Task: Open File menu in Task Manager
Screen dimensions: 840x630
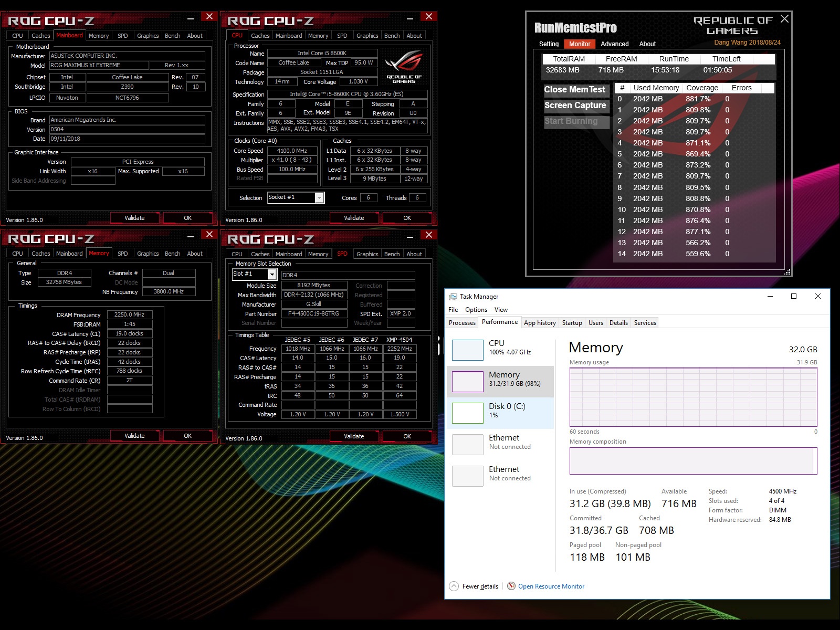Action: tap(453, 310)
